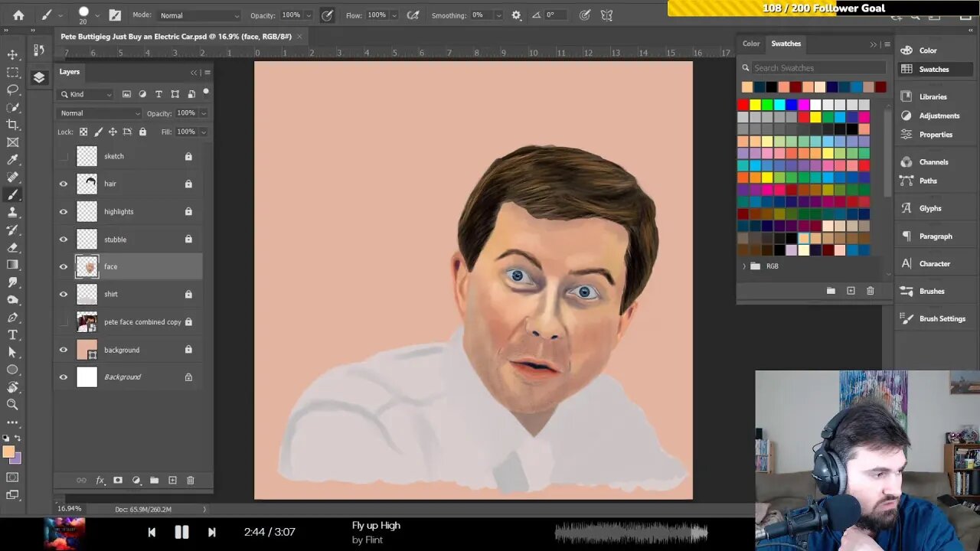The width and height of the screenshot is (980, 551).
Task: Select the Eraser tool
Action: 13,247
